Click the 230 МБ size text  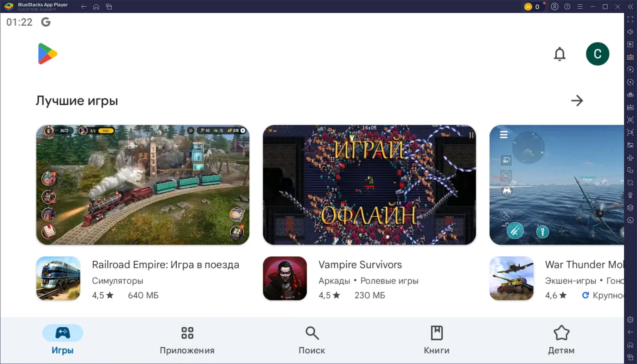[x=370, y=295]
